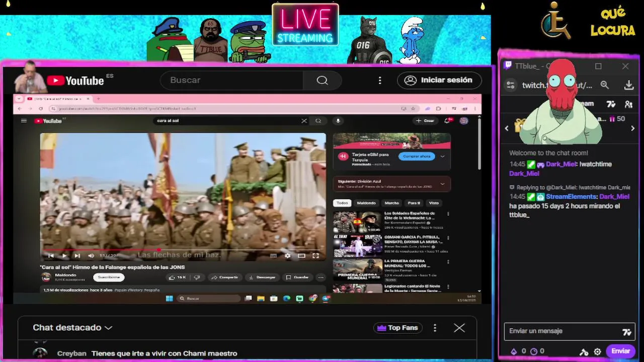Click the Comprar ahora ad button
644x362 pixels.
pyautogui.click(x=417, y=156)
